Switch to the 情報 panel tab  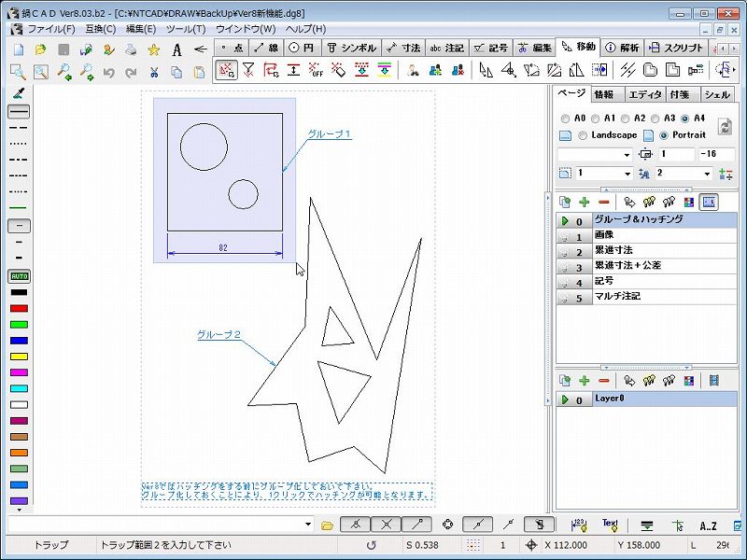point(603,95)
